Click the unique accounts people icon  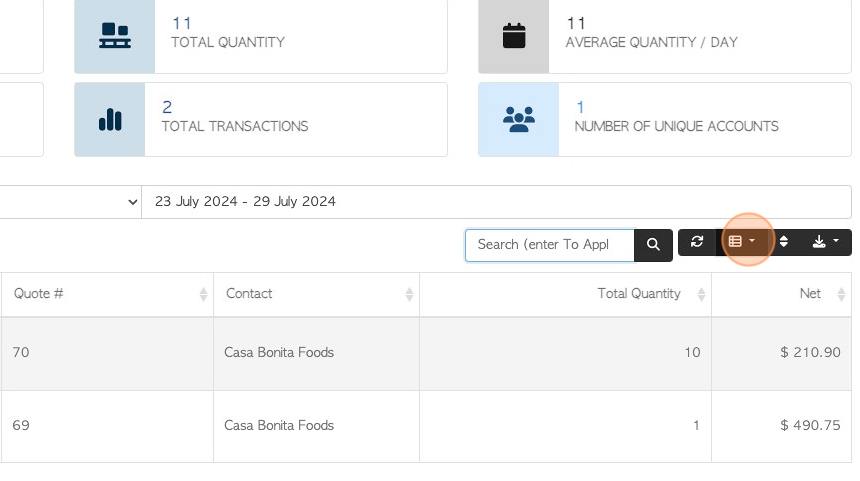[519, 120]
